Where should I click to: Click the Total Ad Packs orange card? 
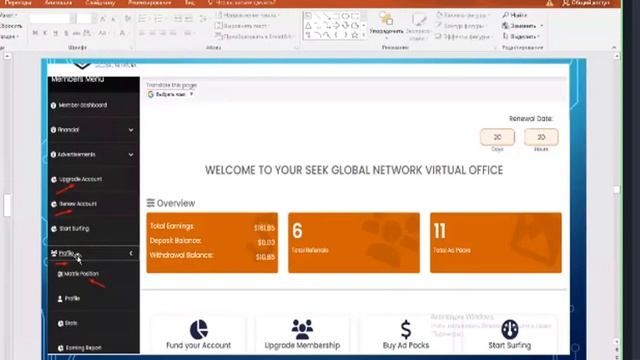[496, 242]
